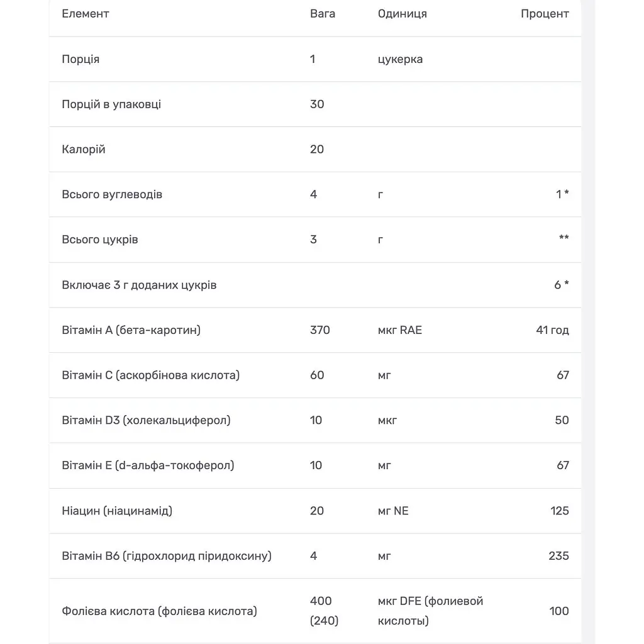The height and width of the screenshot is (644, 644).
Task: Click the Калорій row label
Action: click(84, 149)
